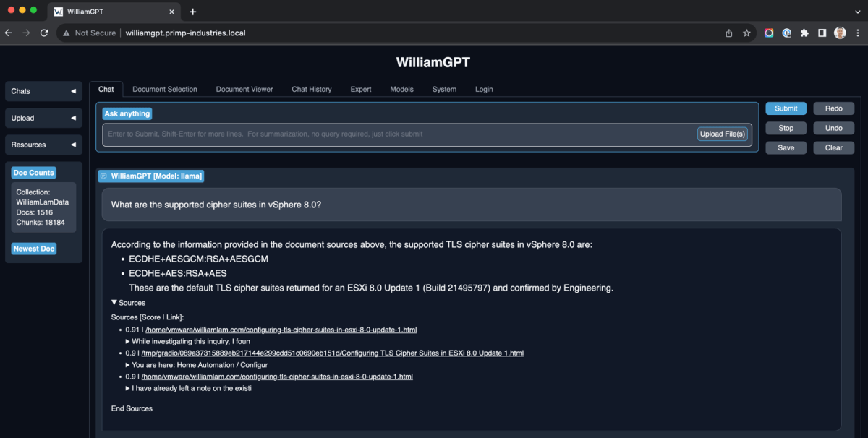Bookmark this page with star icon
Viewport: 868px width, 438px height.
(x=746, y=33)
